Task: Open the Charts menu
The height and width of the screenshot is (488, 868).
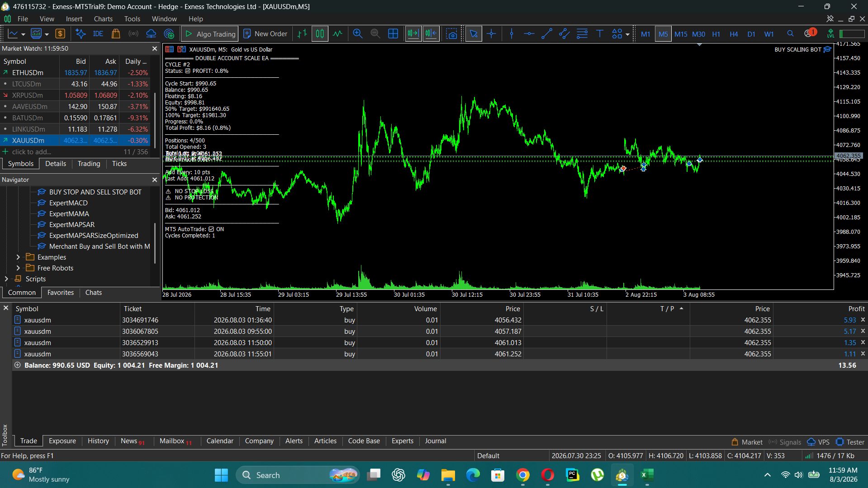Action: (103, 19)
